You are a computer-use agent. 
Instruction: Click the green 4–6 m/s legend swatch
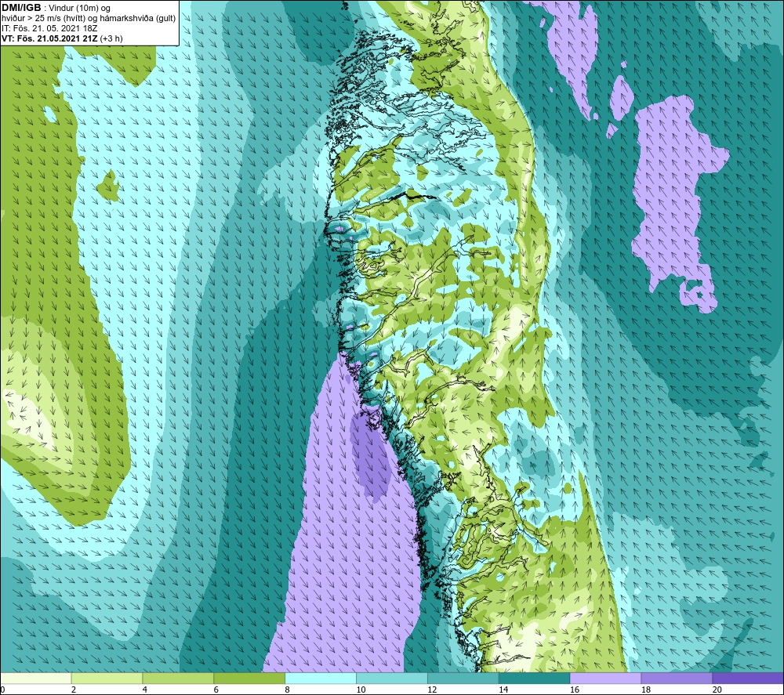[x=178, y=678]
